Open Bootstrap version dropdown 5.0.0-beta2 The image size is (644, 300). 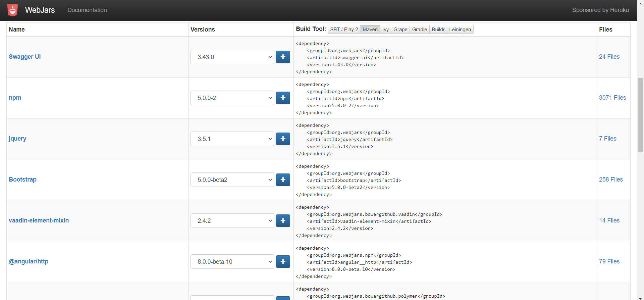point(232,180)
